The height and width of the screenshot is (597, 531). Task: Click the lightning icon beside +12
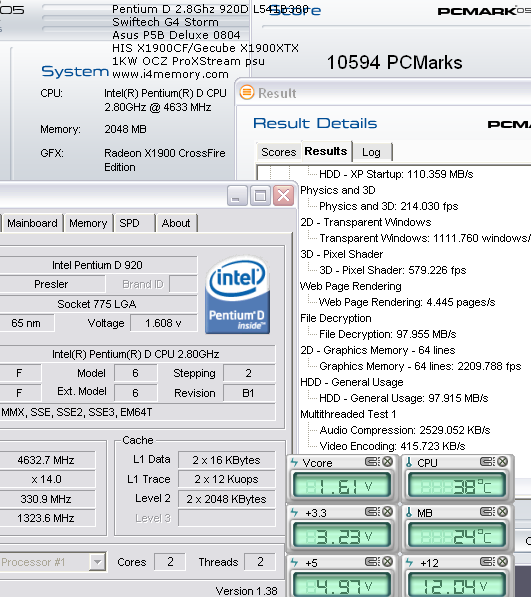(x=409, y=562)
